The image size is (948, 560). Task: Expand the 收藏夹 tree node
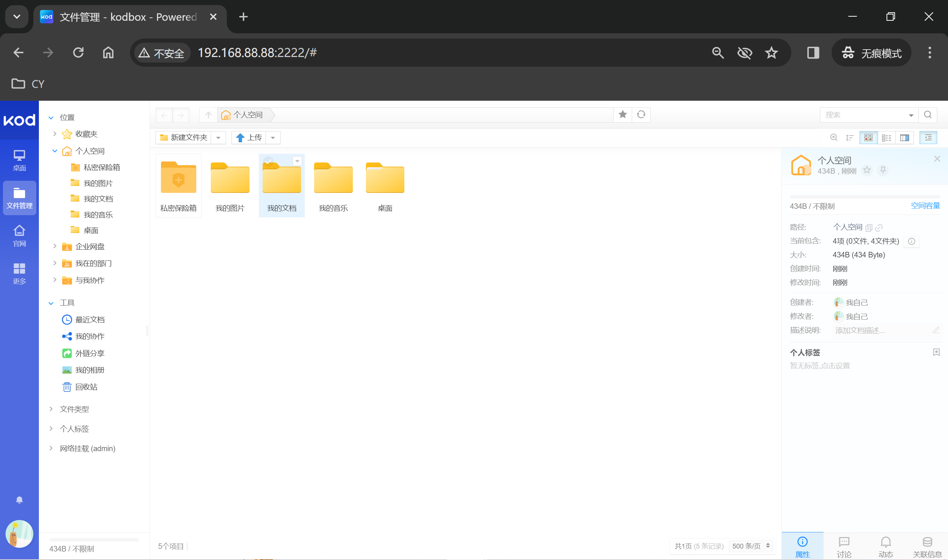coord(55,134)
